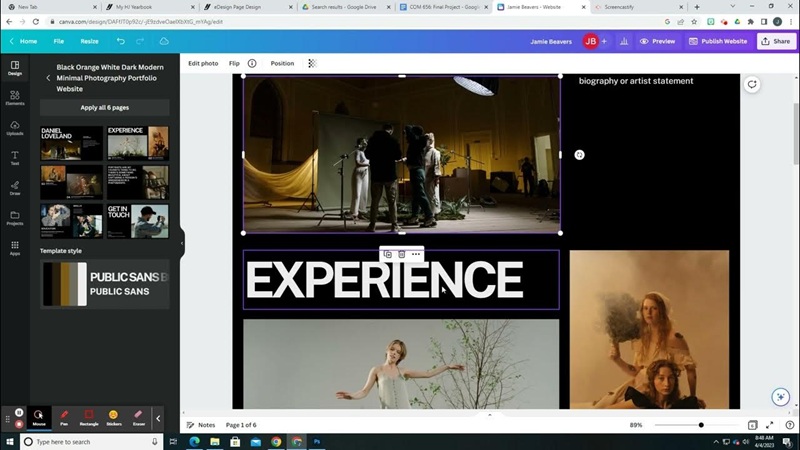Click the refresh comment icon on canvas
Viewport: 800px width, 450px height.
752,84
